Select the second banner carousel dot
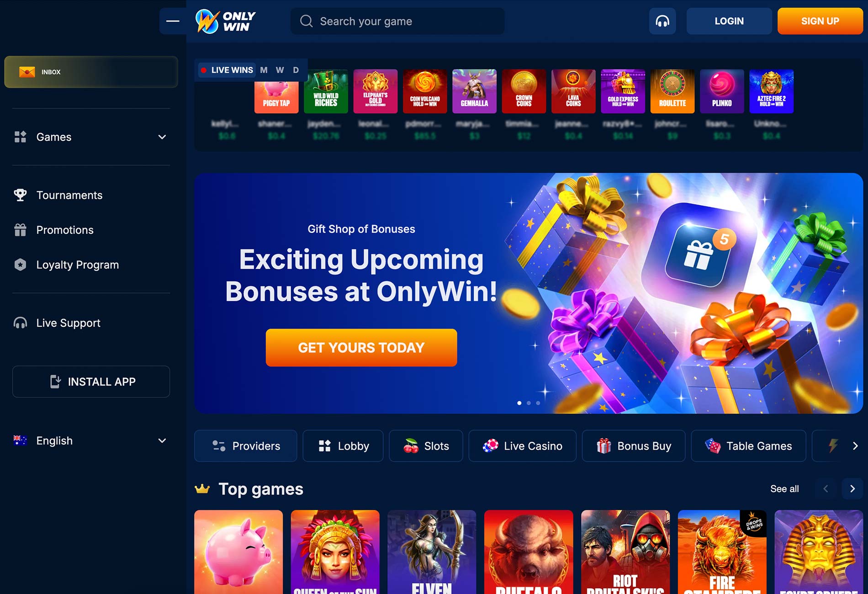The height and width of the screenshot is (594, 868). (529, 403)
